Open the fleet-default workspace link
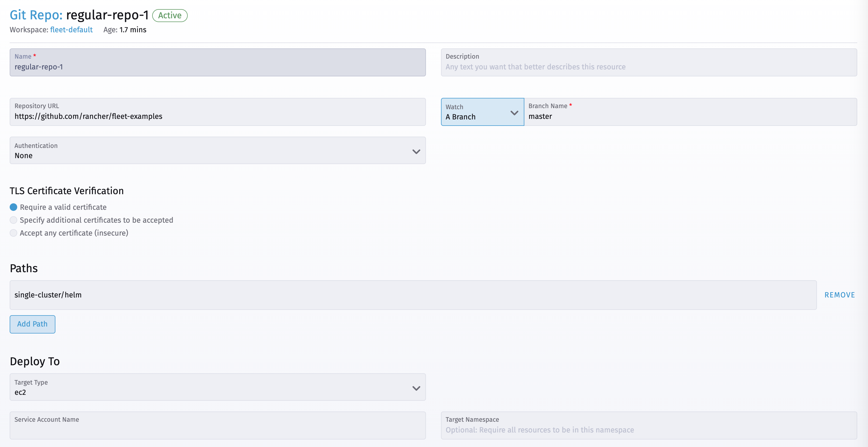Viewport: 868px width, 447px height. 71,30
